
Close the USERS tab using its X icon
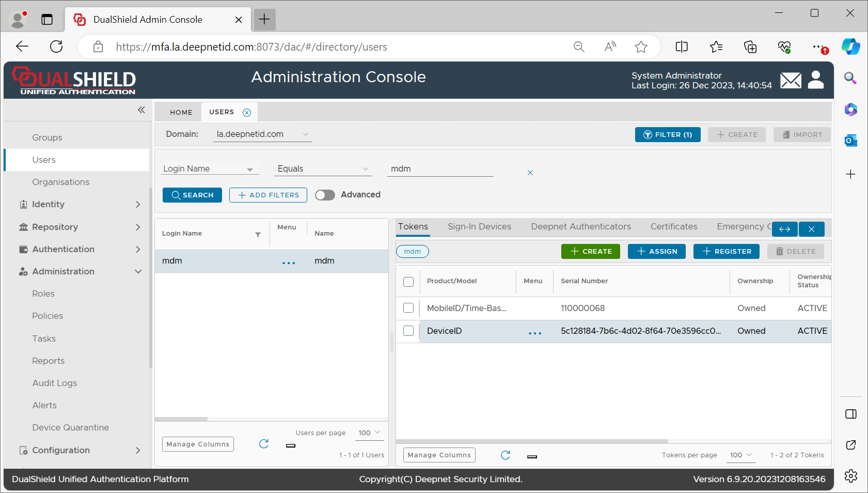pos(247,113)
